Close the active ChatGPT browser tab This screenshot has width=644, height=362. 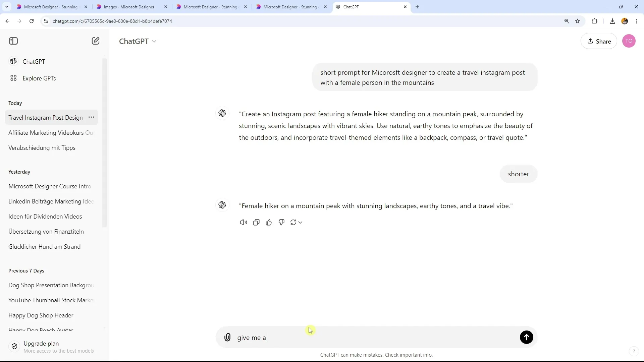tap(405, 7)
